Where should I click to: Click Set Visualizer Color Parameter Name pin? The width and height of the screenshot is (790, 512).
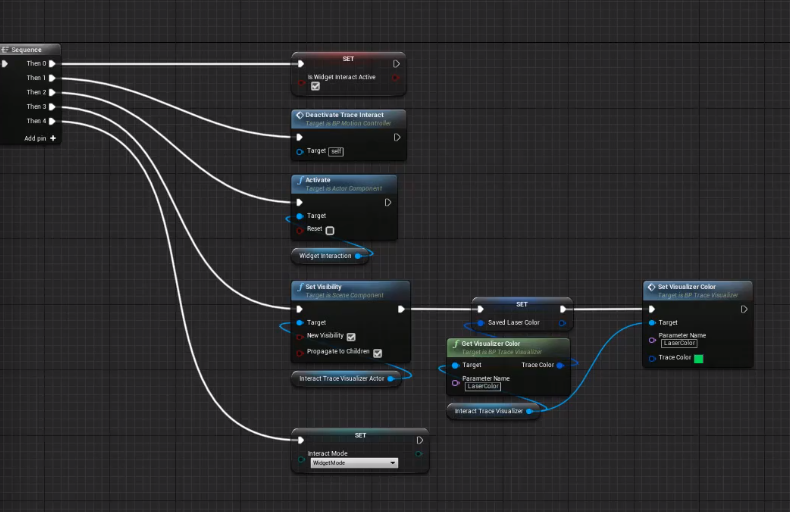[652, 340]
